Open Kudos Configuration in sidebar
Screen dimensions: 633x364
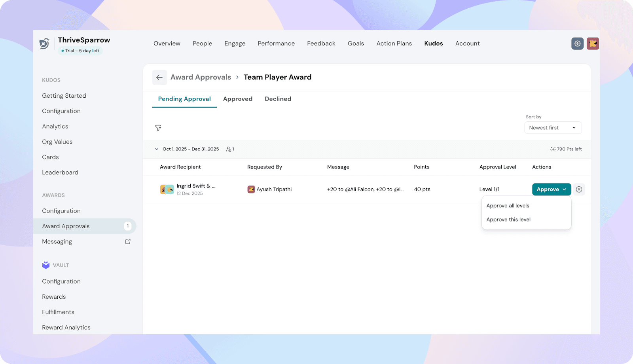point(61,111)
